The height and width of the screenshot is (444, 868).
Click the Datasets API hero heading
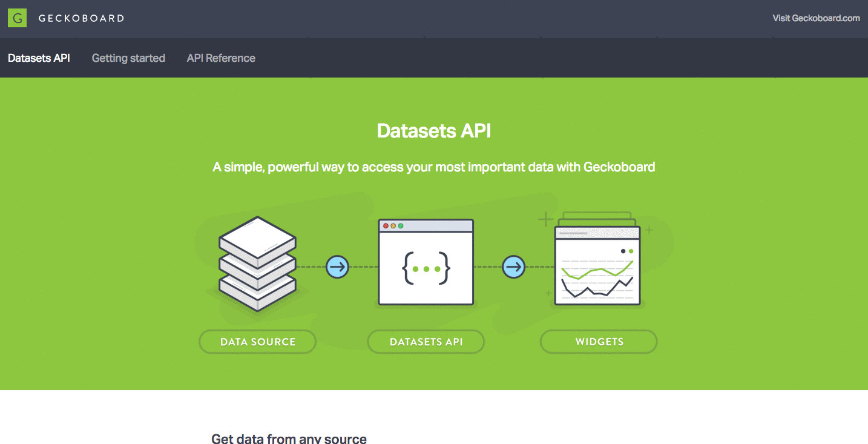(x=434, y=131)
